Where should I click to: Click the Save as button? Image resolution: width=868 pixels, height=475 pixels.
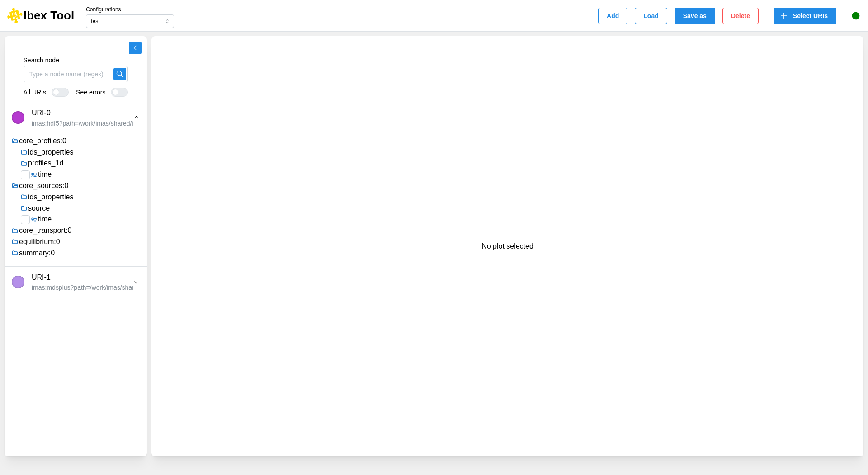(x=694, y=16)
